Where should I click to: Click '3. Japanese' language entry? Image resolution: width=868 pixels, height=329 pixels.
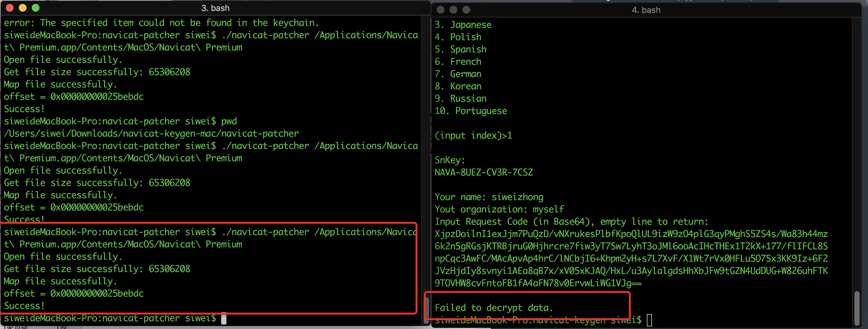[463, 25]
